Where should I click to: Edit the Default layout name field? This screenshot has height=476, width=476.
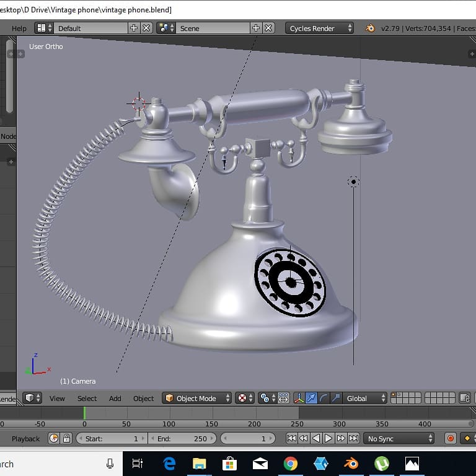pyautogui.click(x=90, y=29)
